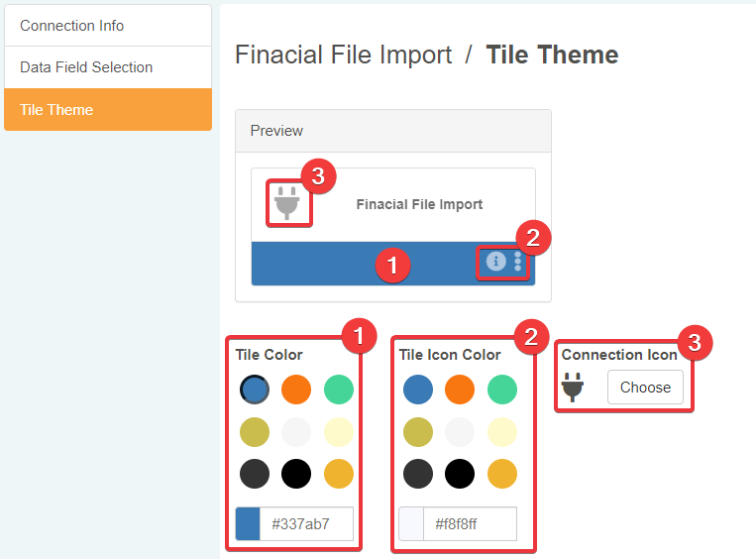Pick orange swatch under Tile Color

click(x=296, y=390)
